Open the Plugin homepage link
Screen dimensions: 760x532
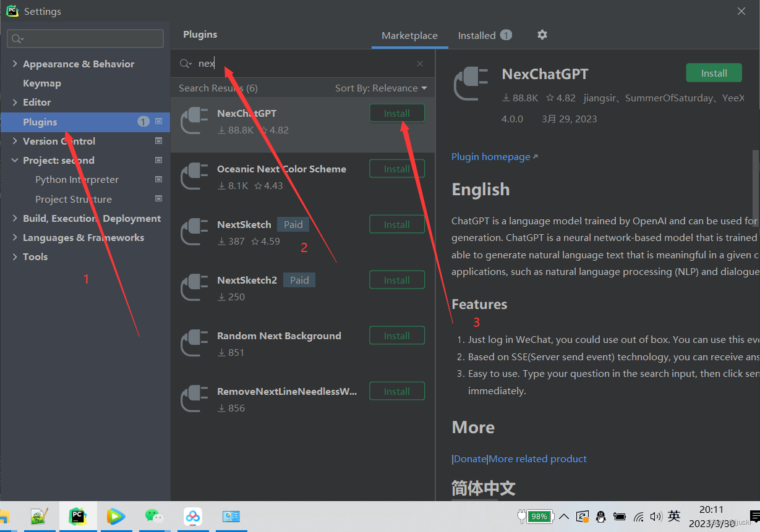(495, 156)
